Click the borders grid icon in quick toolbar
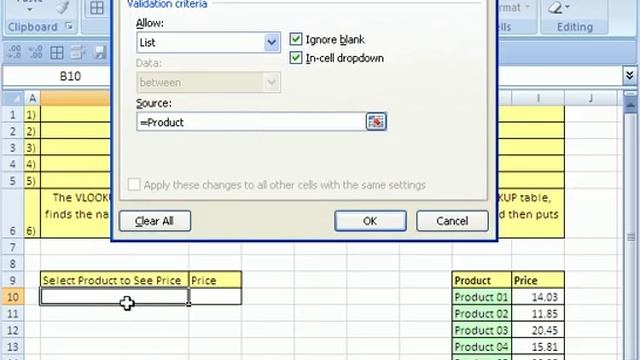The width and height of the screenshot is (640, 360). pyautogui.click(x=57, y=53)
